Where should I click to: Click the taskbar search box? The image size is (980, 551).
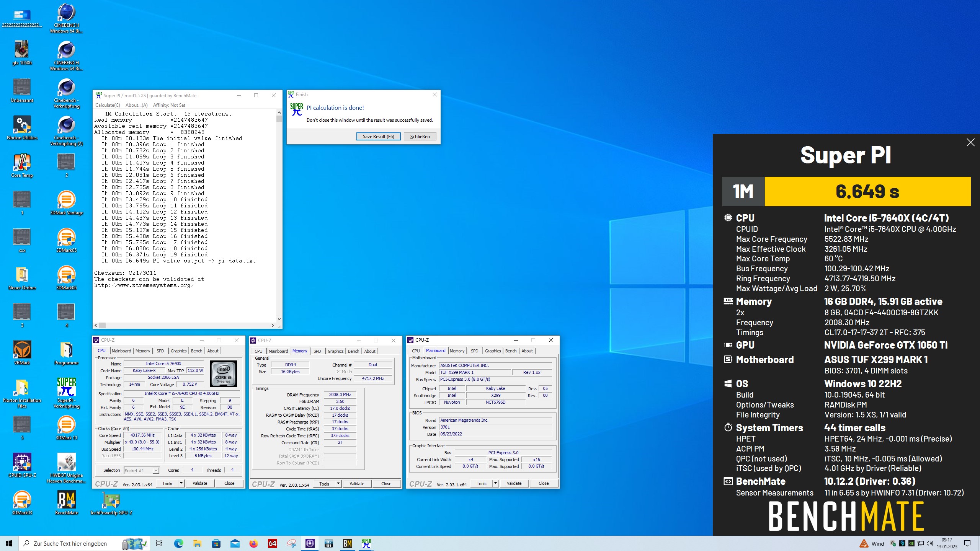pyautogui.click(x=84, y=543)
